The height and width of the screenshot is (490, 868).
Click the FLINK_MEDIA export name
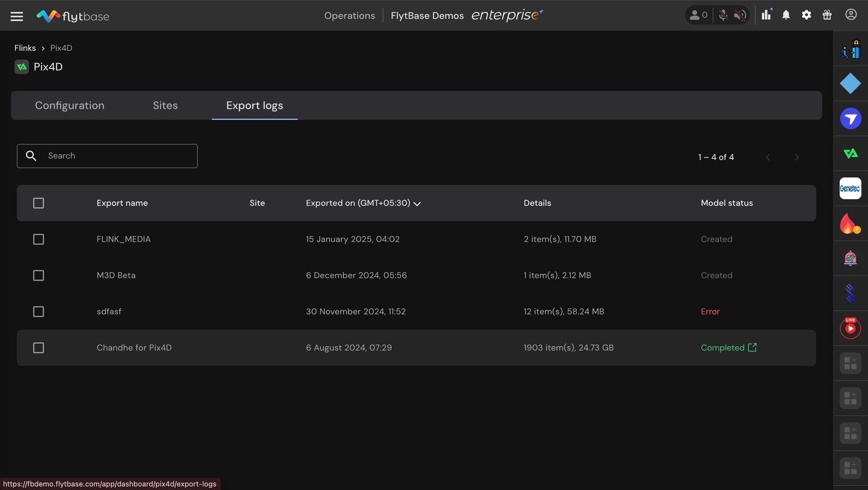pos(124,239)
